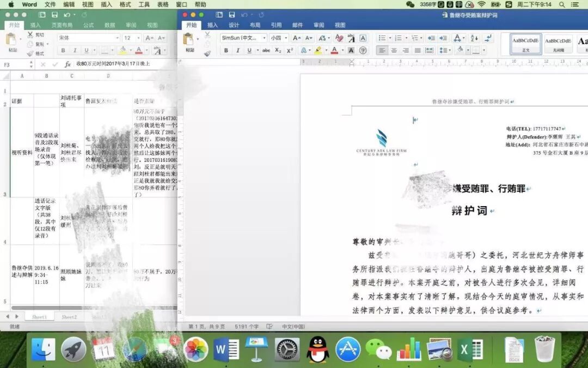Open System Preferences in Dock
Viewport: 588px width, 368px height.
click(287, 349)
